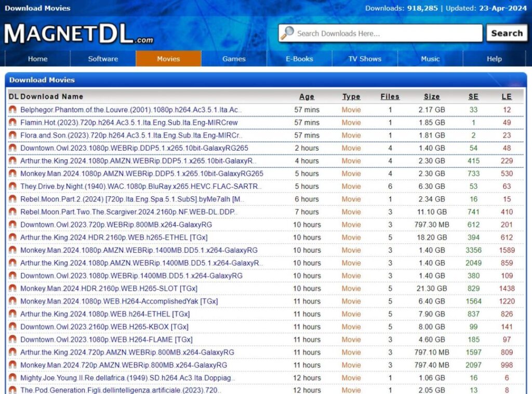This screenshot has width=532, height=394.
Task: Switch to the E-Books tab
Action: click(299, 59)
